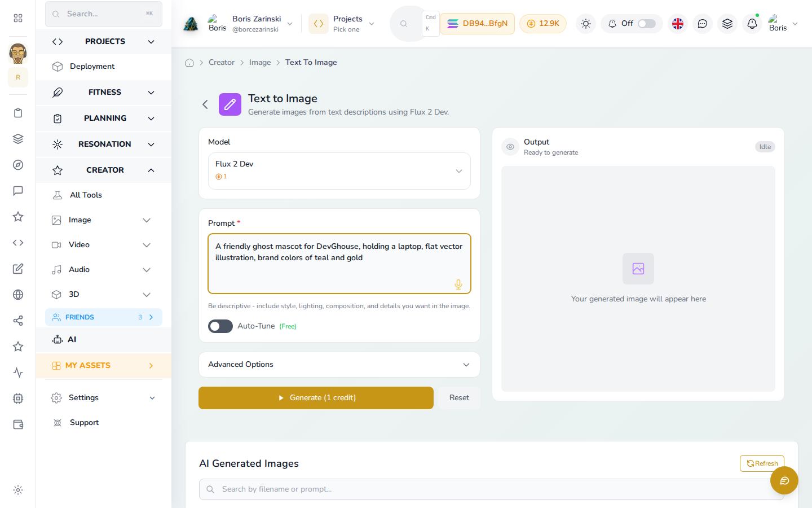Open the FRIENDS item
This screenshot has width=812, height=508.
pyautogui.click(x=104, y=317)
